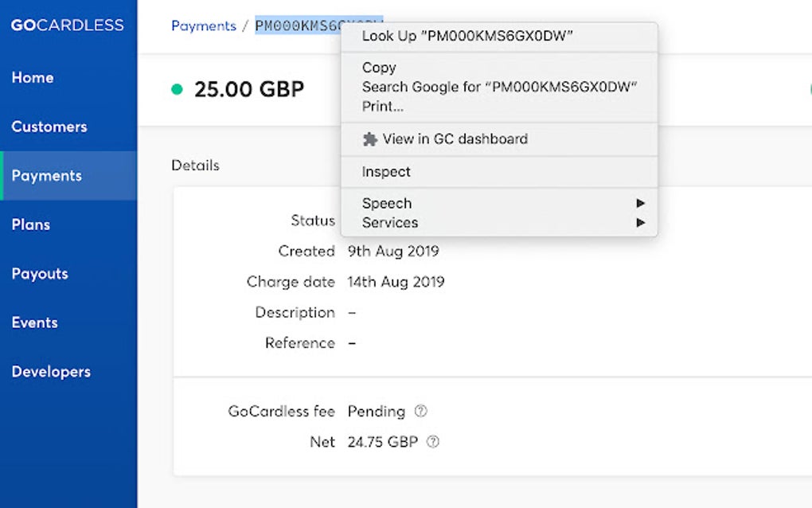Screen dimensions: 812x508
Task: Click the green payment status dot
Action: [177, 89]
